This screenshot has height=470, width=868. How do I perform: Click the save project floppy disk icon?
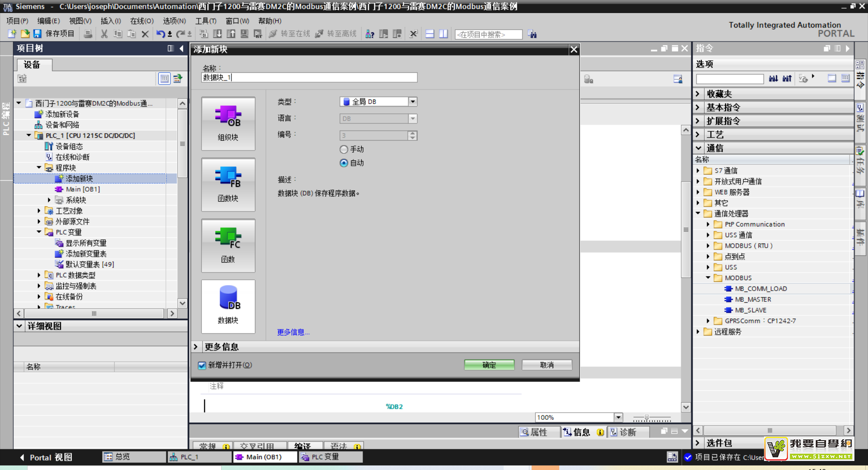38,34
